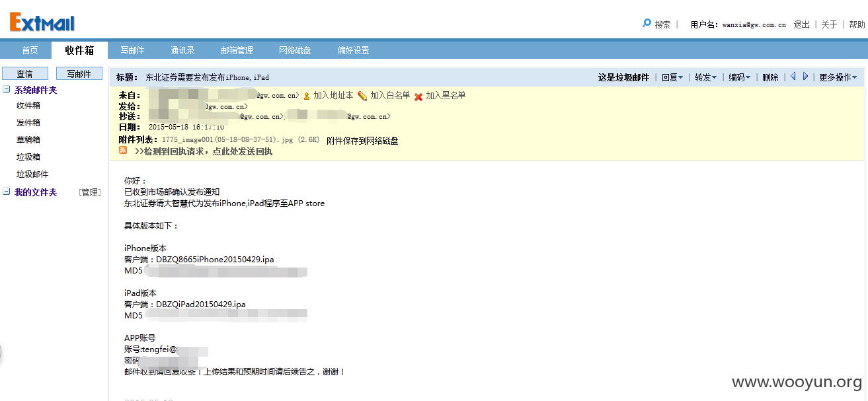Open the 发件箱 folder
Screen dimensions: 868x401
tap(28, 122)
